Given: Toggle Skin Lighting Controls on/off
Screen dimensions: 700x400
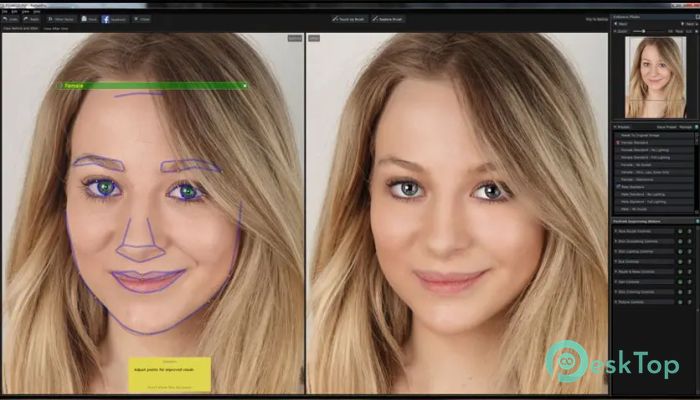Looking at the screenshot, I should [680, 251].
